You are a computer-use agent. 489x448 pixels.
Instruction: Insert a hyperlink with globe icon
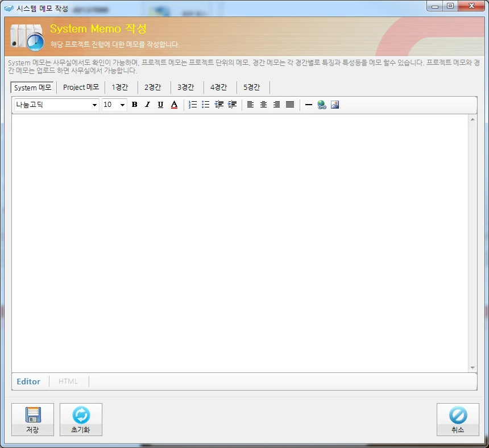[x=321, y=105]
